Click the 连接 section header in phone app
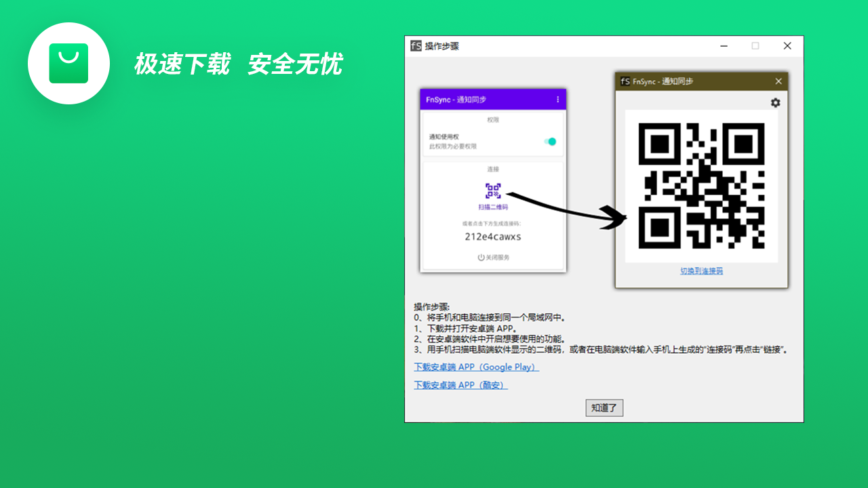 pyautogui.click(x=493, y=169)
